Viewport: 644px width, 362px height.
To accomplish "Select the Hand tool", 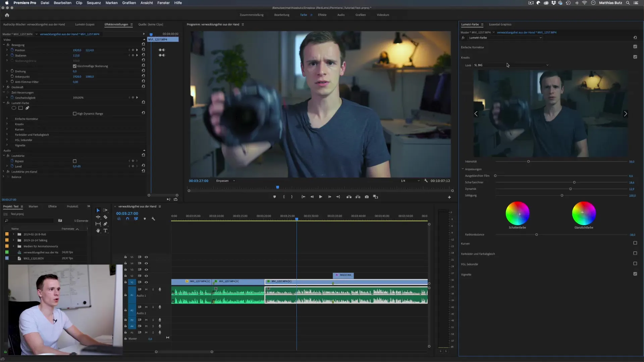I will (98, 231).
